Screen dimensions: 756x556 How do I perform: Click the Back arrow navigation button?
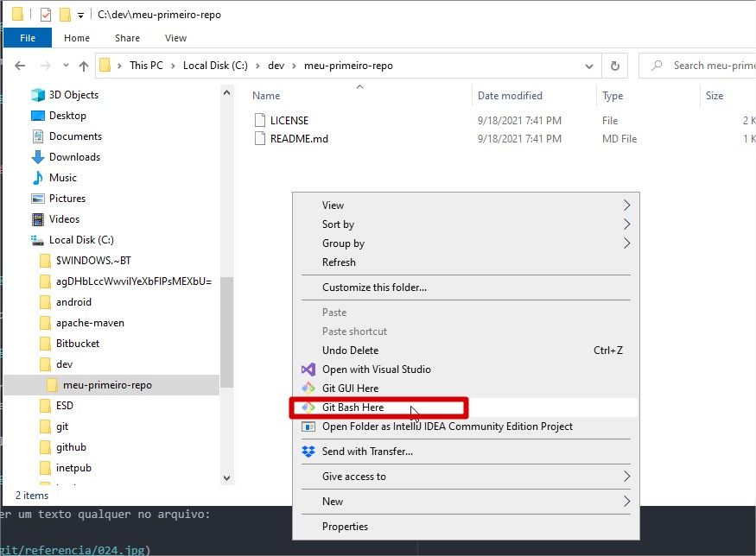click(x=20, y=66)
